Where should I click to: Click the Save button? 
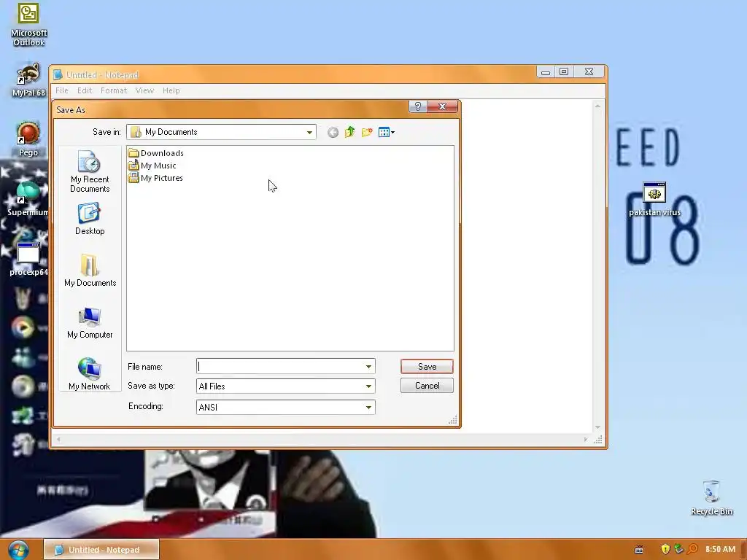427,367
